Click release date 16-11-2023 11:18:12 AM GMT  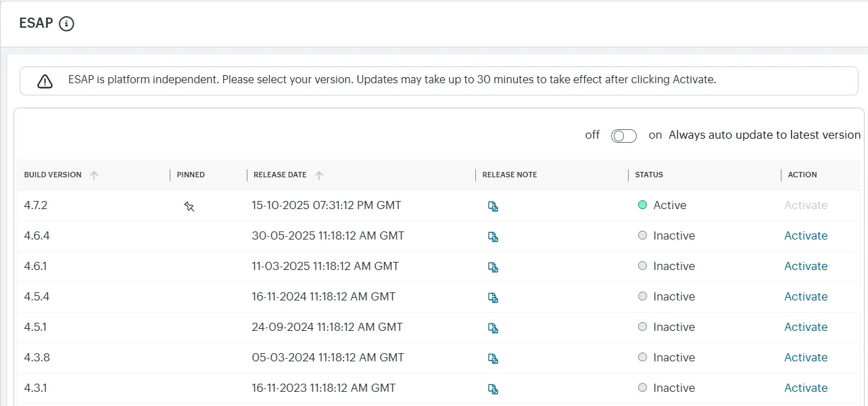click(324, 388)
